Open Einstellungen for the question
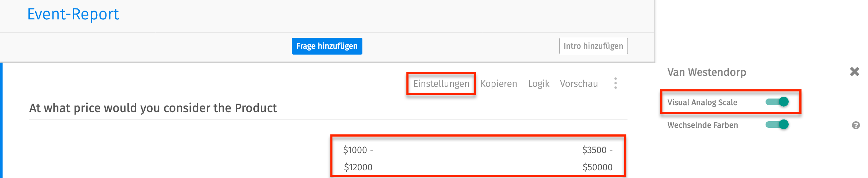 [441, 84]
